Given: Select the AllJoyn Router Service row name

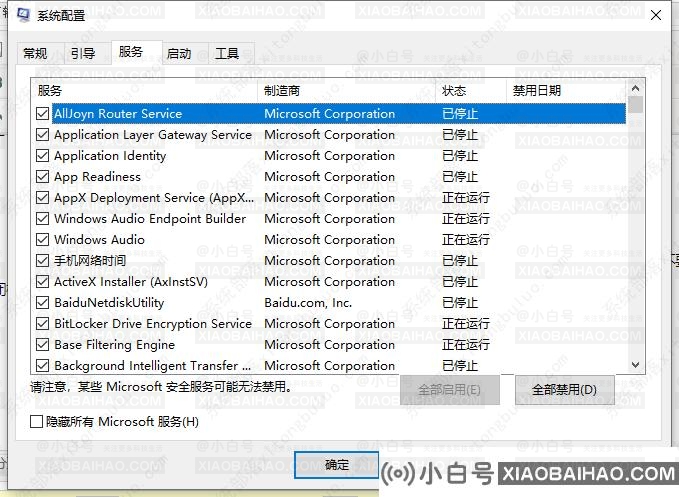Looking at the screenshot, I should pos(118,114).
